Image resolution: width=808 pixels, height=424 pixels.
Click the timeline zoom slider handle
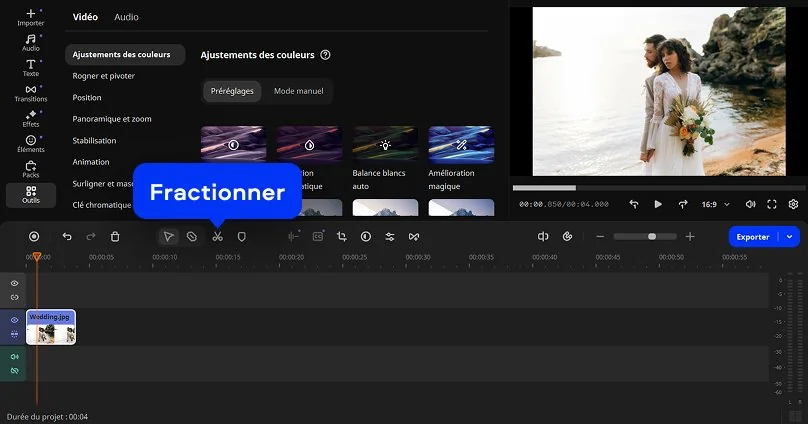[652, 237]
